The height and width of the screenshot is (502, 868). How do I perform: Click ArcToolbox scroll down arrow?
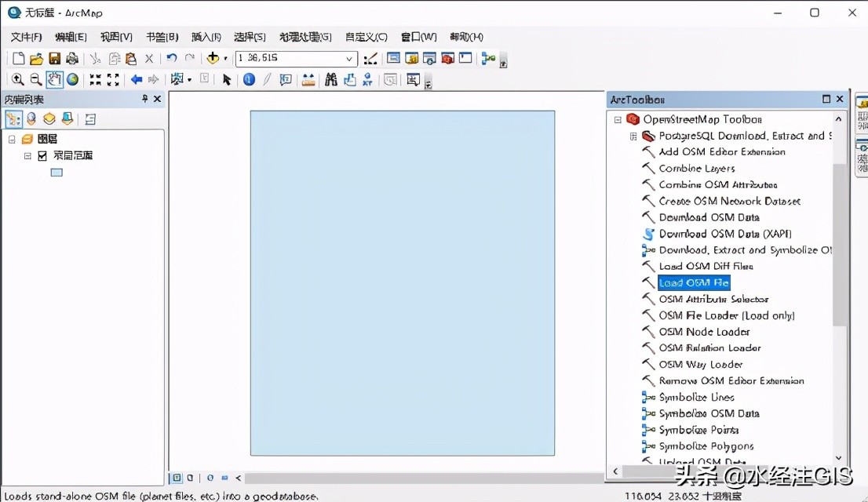(839, 458)
